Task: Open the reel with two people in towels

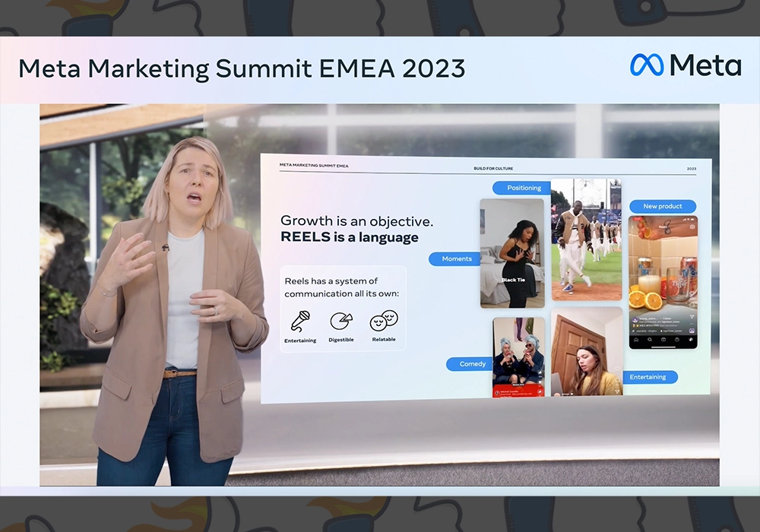Action: (518, 355)
